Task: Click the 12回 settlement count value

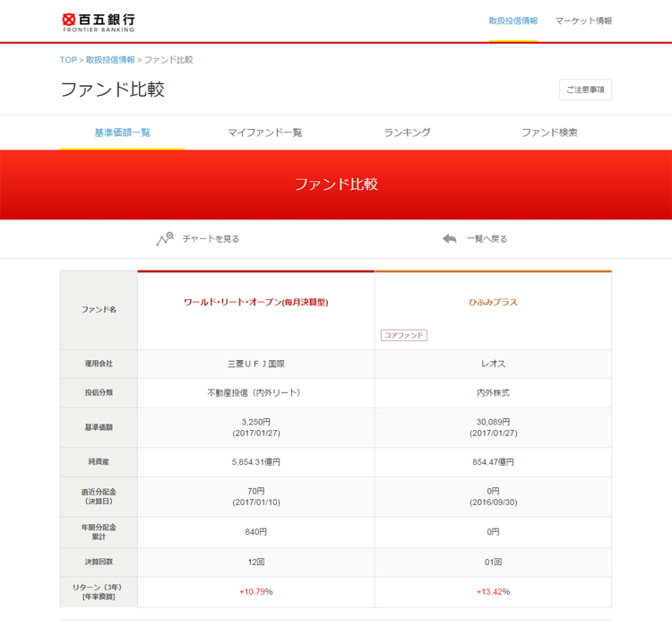Action: tap(256, 562)
